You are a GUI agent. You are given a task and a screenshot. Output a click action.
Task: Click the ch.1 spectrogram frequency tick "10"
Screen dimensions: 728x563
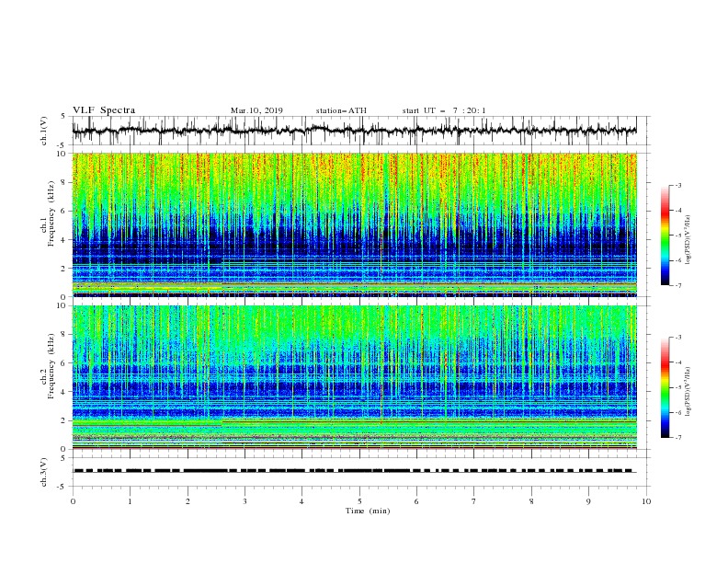coord(63,154)
